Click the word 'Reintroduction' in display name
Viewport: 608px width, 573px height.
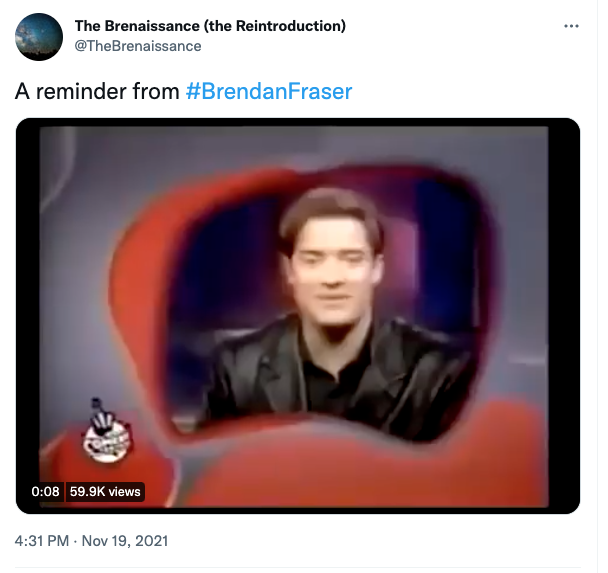tap(288, 26)
